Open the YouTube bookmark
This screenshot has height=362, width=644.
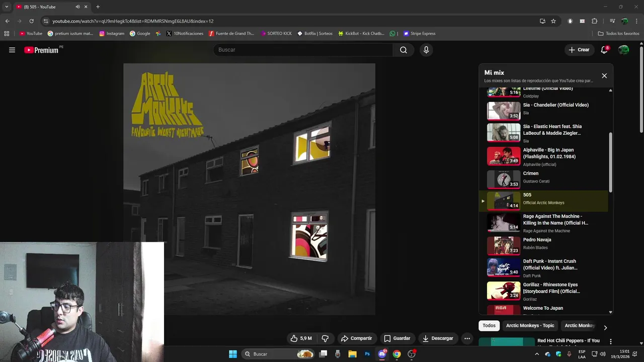point(31,34)
